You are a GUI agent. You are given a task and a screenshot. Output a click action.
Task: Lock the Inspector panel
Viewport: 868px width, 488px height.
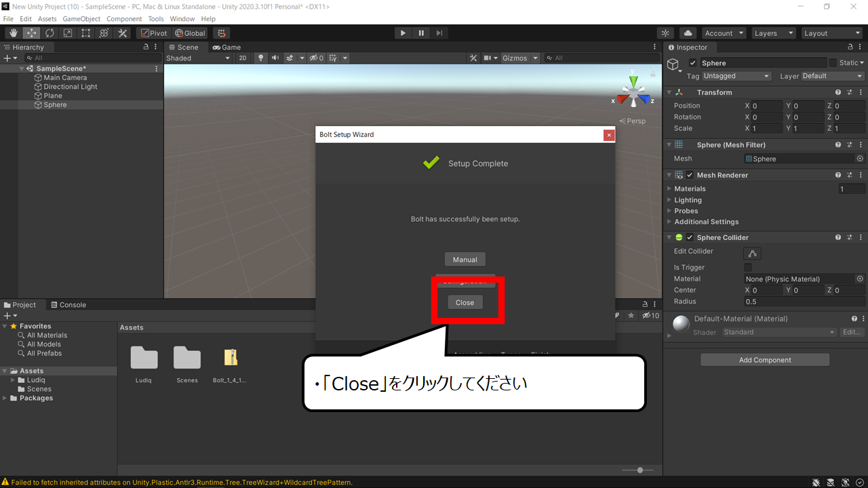(x=851, y=47)
